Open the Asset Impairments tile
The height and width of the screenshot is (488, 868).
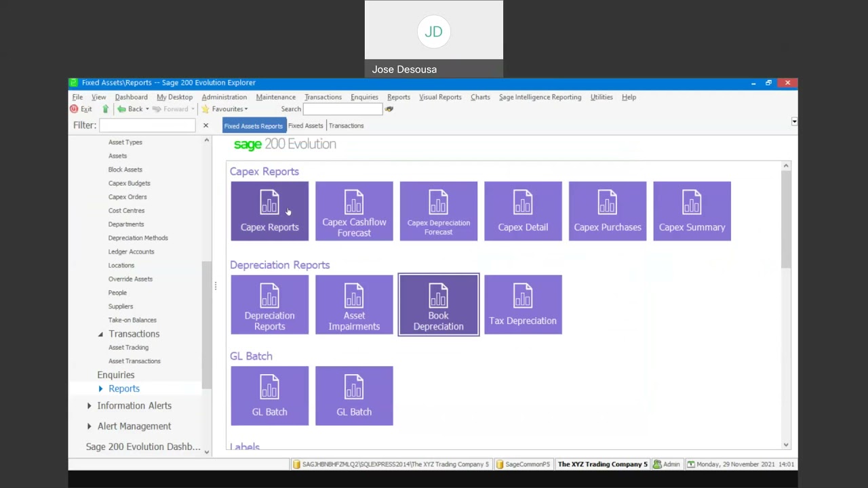pos(354,304)
